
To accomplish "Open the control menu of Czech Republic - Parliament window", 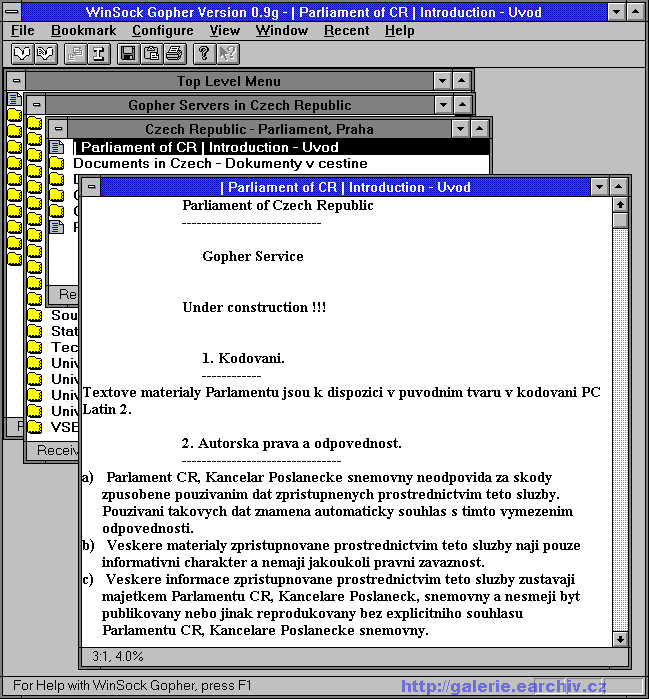I will pyautogui.click(x=58, y=129).
